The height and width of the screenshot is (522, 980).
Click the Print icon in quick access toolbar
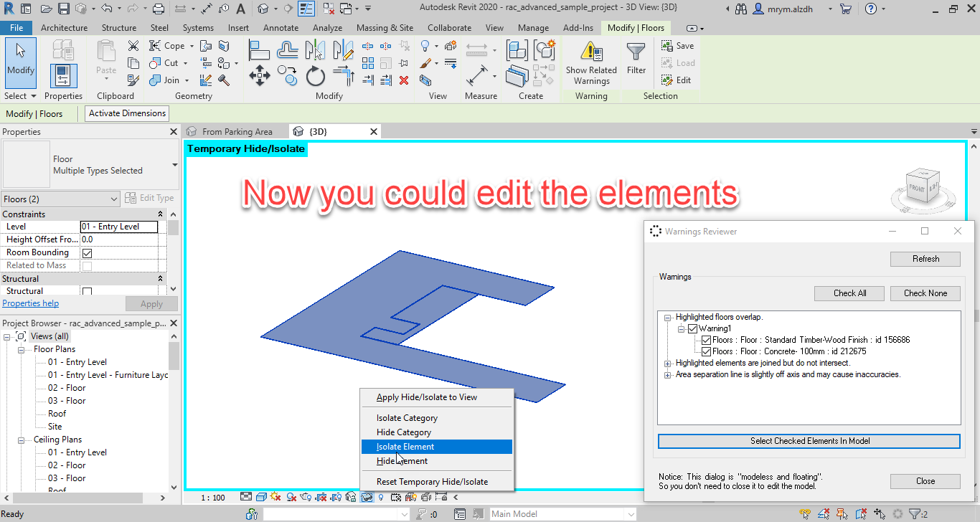pos(159,9)
